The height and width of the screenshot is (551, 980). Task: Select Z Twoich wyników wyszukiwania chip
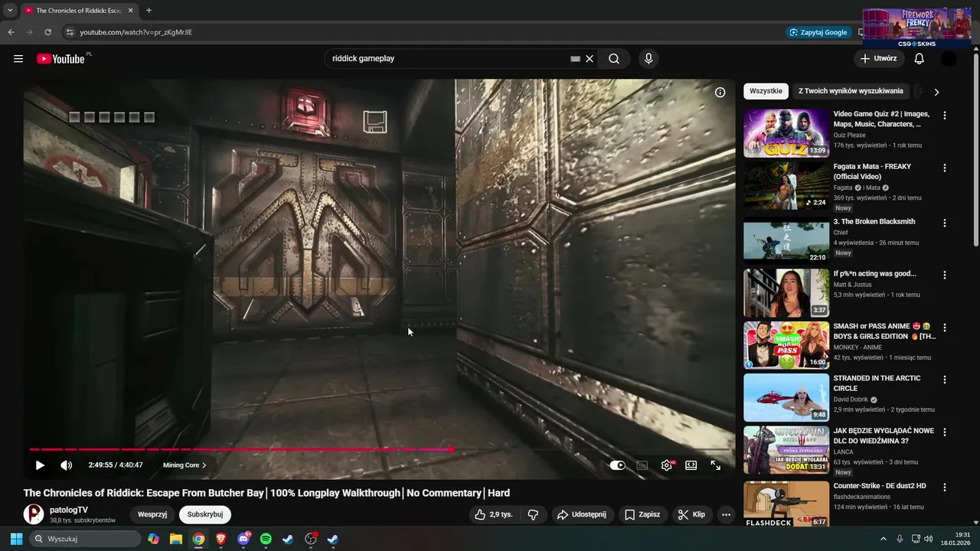click(851, 91)
